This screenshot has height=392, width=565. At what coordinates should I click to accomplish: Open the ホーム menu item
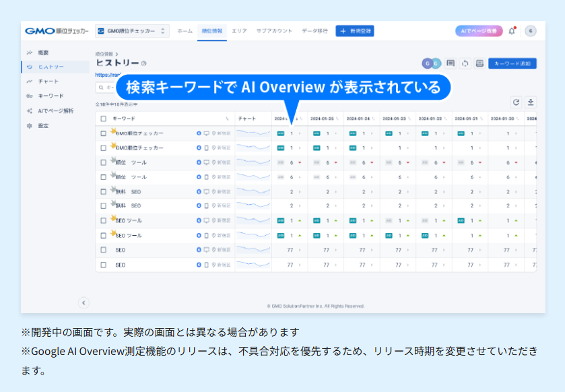(x=184, y=30)
